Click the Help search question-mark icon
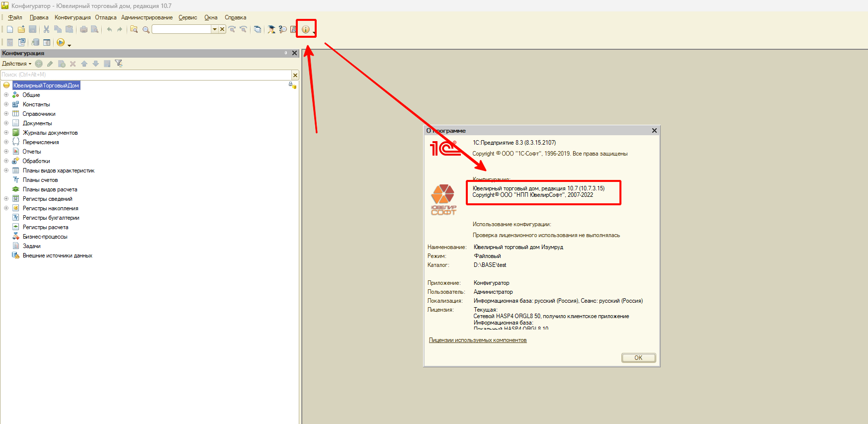 [283, 29]
